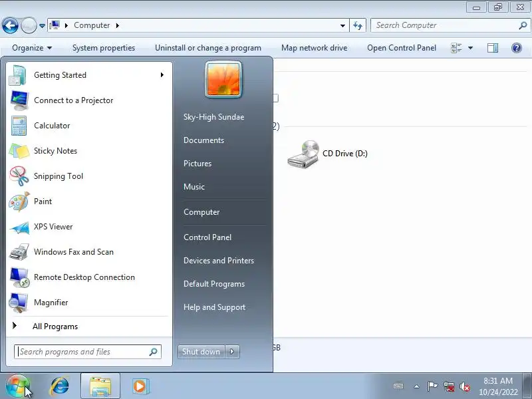Click the user account flower picture
The width and height of the screenshot is (532, 399).
223,79
